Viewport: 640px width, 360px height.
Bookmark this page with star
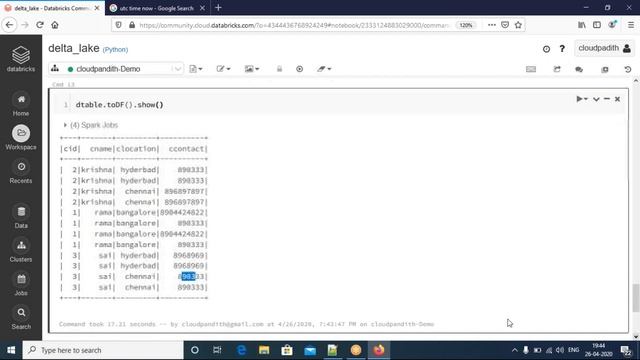point(518,25)
